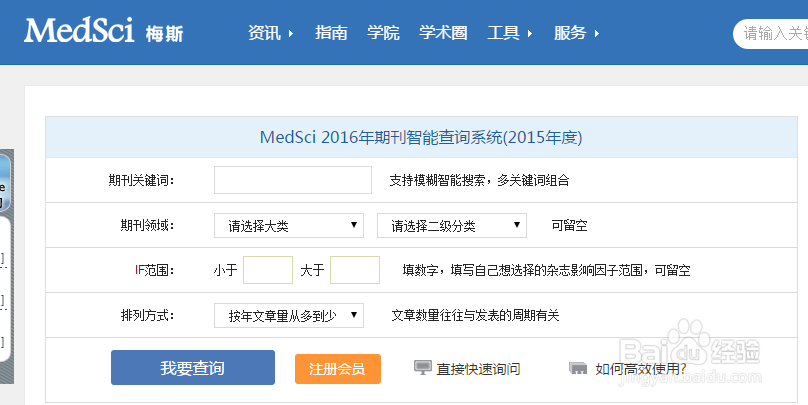Open the 按年文章量从多到少 sort dropdown

click(289, 315)
